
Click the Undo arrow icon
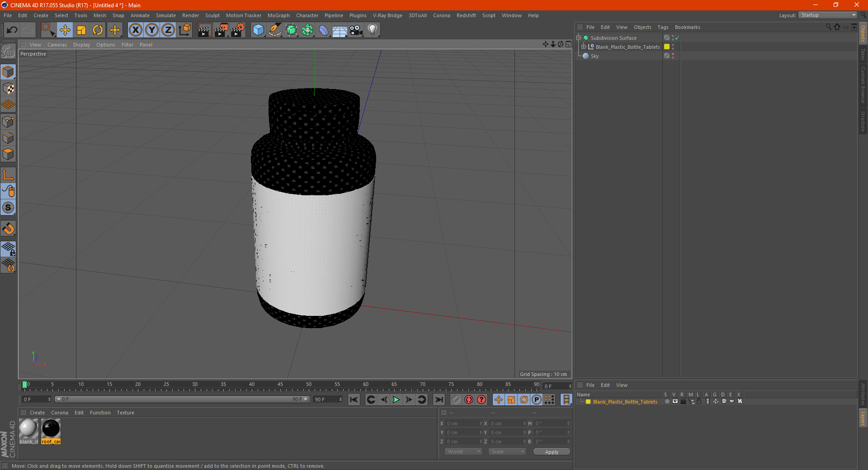tap(12, 30)
